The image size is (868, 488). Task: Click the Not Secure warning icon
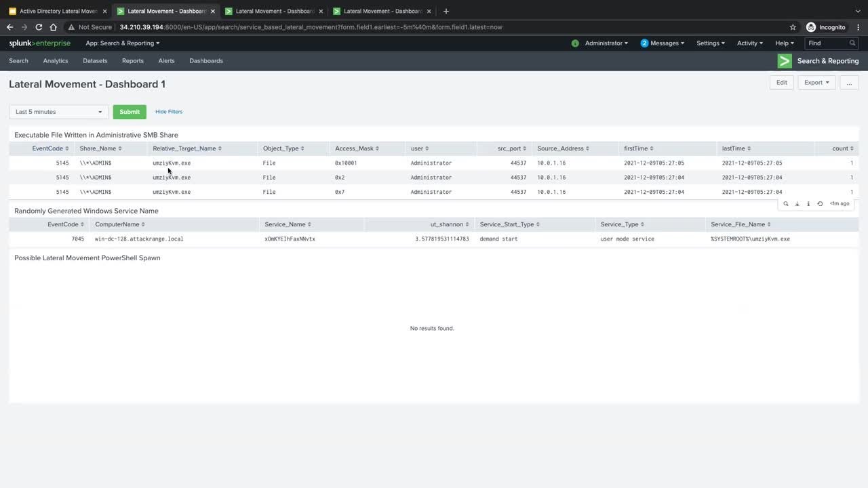coord(71,27)
